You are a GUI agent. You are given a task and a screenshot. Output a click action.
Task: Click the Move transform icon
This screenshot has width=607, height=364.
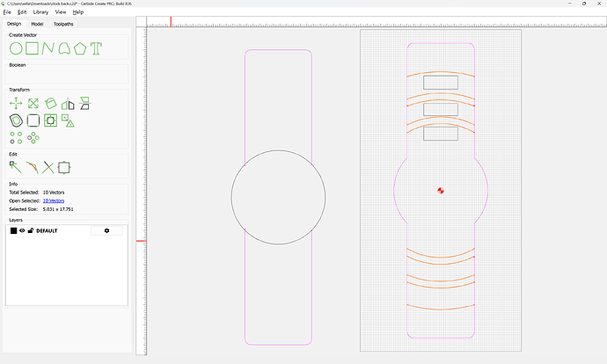coord(16,104)
